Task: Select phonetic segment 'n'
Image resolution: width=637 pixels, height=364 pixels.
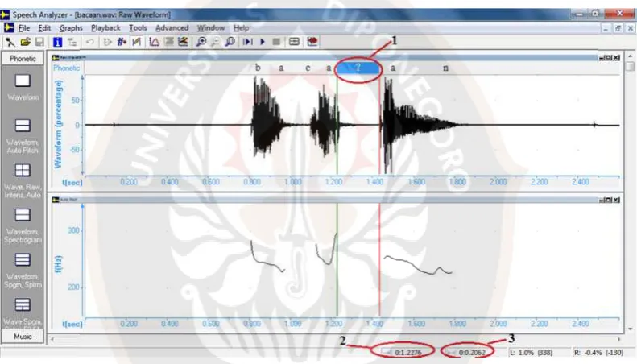Action: pyautogui.click(x=445, y=68)
